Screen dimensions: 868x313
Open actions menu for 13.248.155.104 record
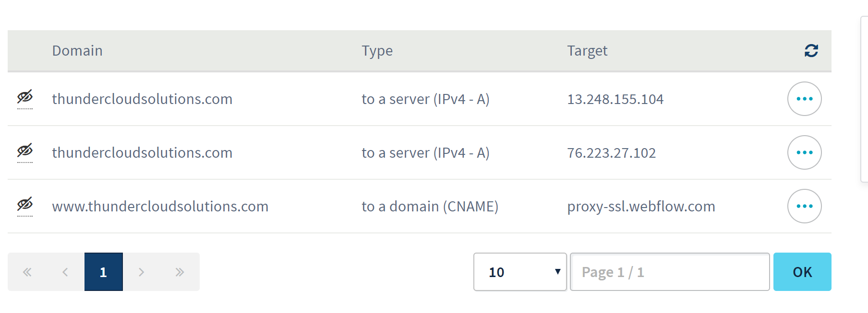pos(804,99)
